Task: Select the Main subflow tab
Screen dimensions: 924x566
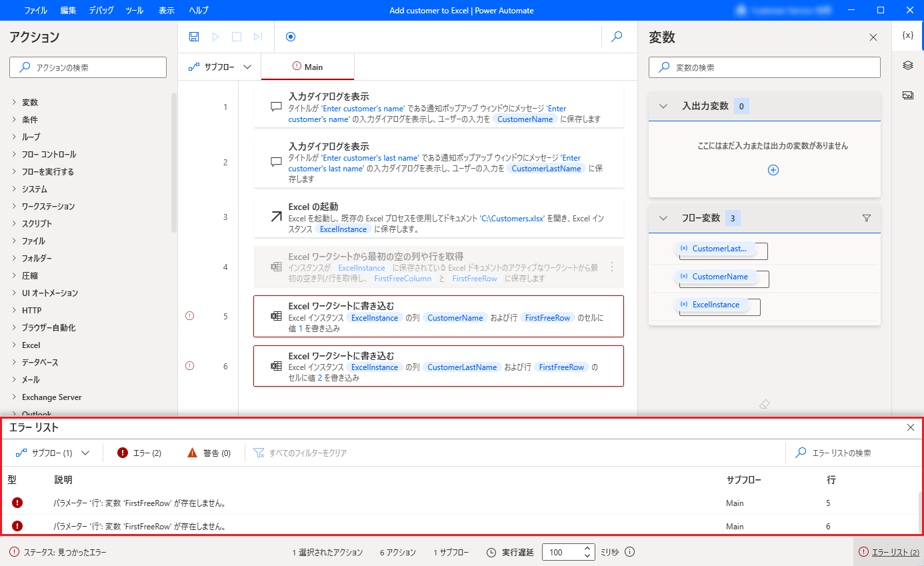Action: (x=307, y=67)
